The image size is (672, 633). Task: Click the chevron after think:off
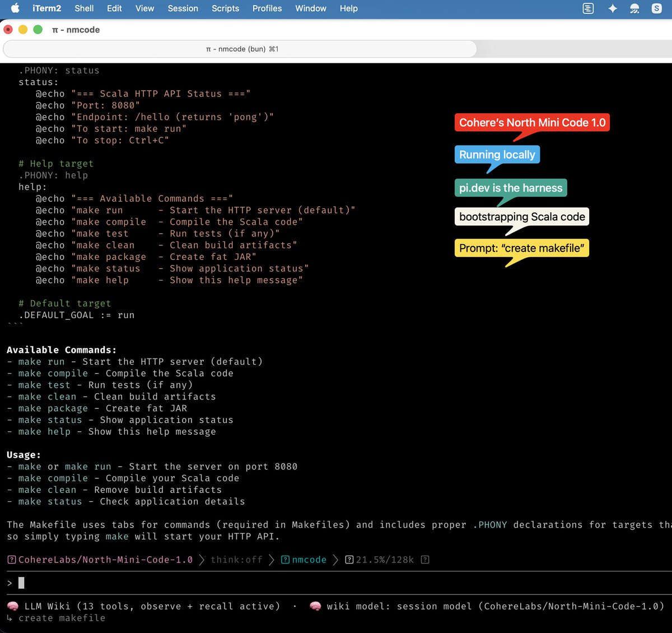[272, 560]
